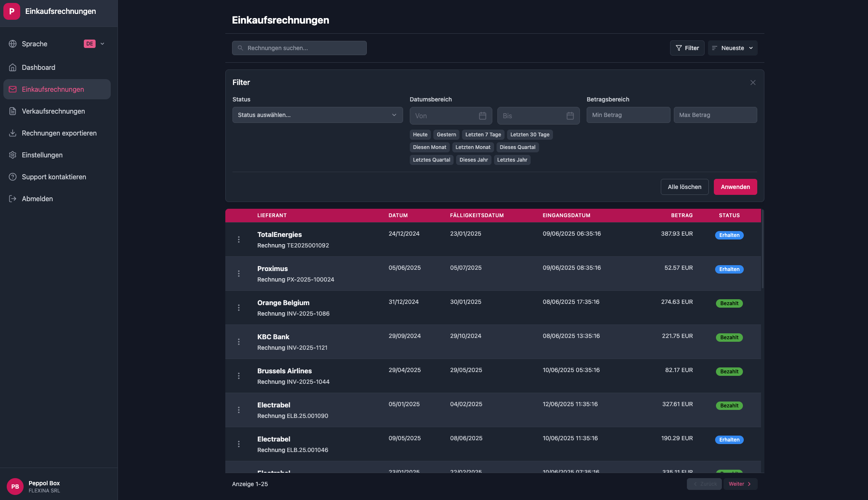Click the Lieferant column header
The width and height of the screenshot is (868, 500).
coord(272,215)
